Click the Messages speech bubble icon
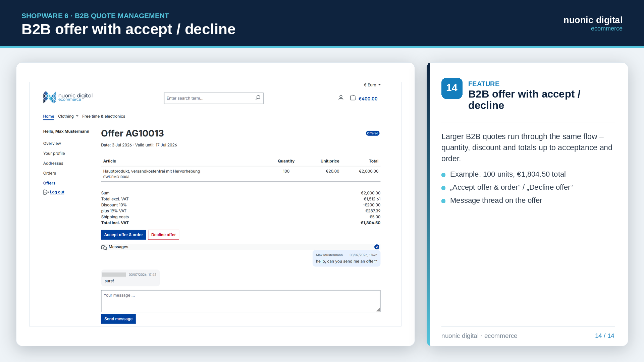The image size is (644, 362). point(104,247)
